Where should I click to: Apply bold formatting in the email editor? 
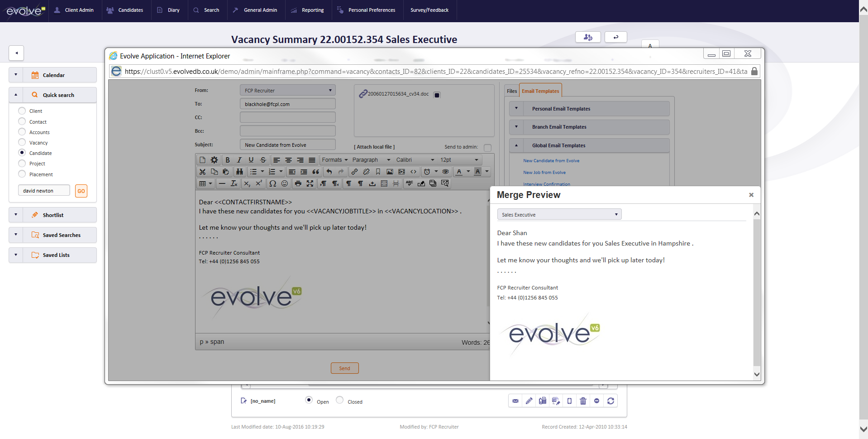click(x=228, y=160)
